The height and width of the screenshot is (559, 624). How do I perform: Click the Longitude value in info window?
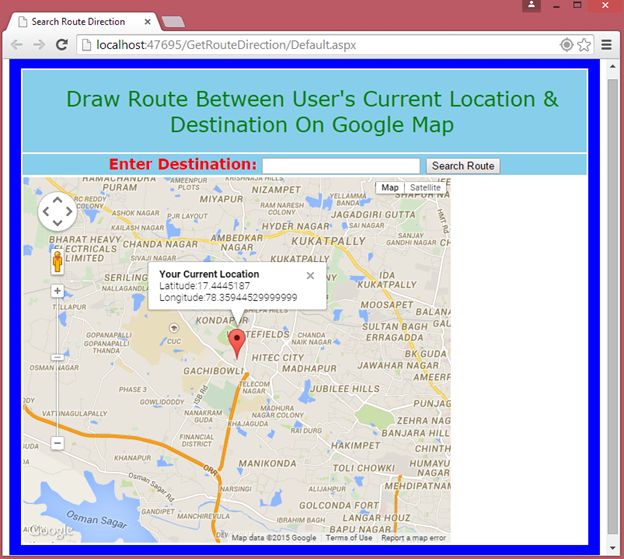(251, 297)
